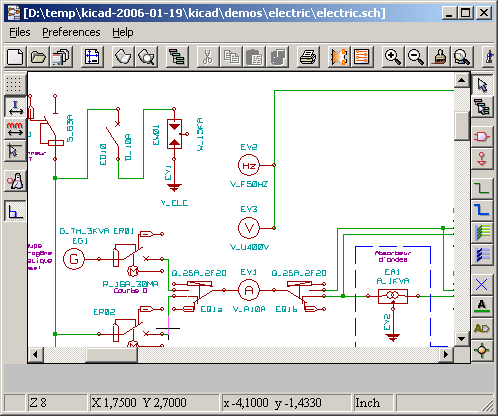Open the Files menu
498x416 pixels.
click(20, 32)
